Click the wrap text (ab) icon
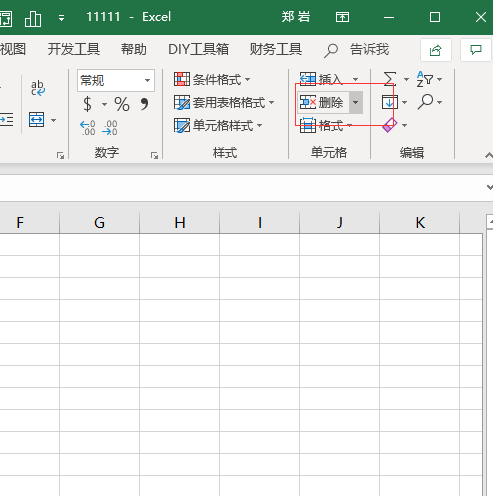The image size is (493, 496). point(38,88)
